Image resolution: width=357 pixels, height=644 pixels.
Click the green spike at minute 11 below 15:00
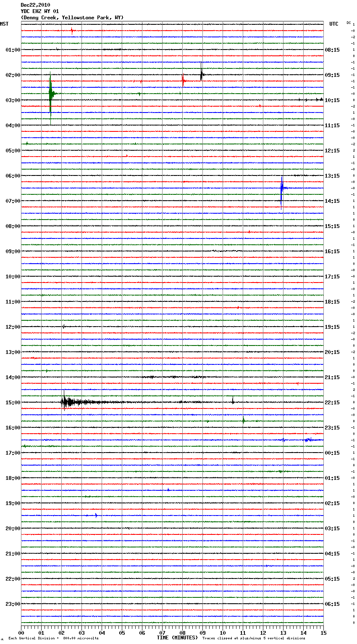(x=243, y=420)
